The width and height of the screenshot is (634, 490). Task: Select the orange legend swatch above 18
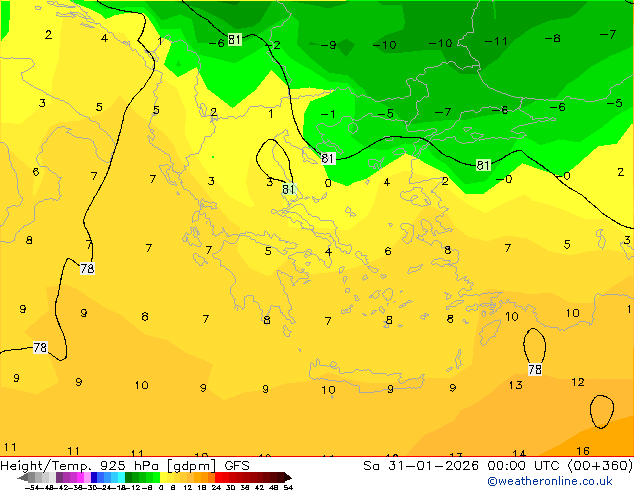[205, 477]
